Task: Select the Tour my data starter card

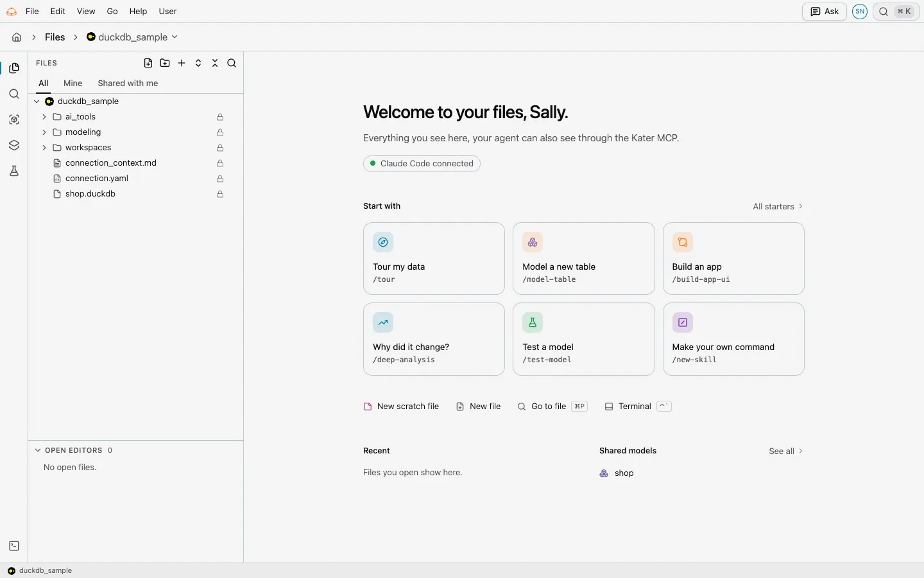Action: (x=434, y=258)
